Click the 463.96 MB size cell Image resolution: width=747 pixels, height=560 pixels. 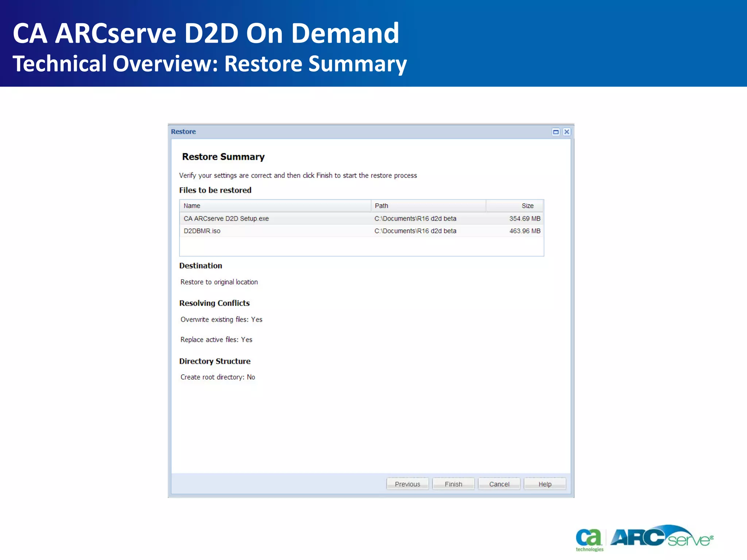click(525, 231)
